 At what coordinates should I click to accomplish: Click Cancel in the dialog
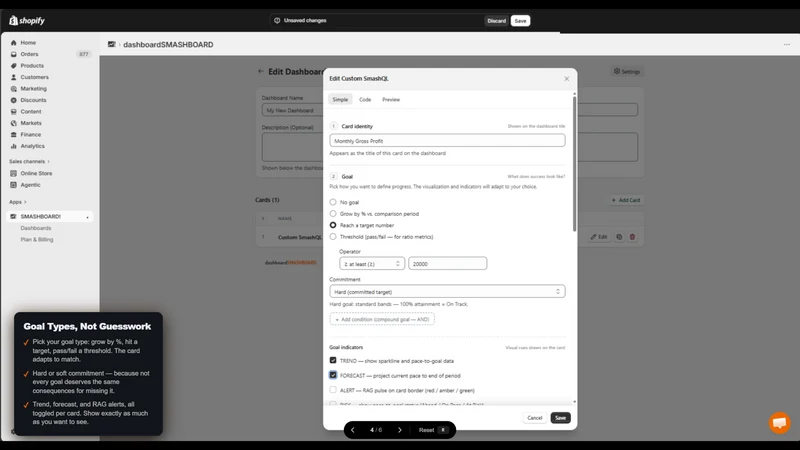pos(534,418)
